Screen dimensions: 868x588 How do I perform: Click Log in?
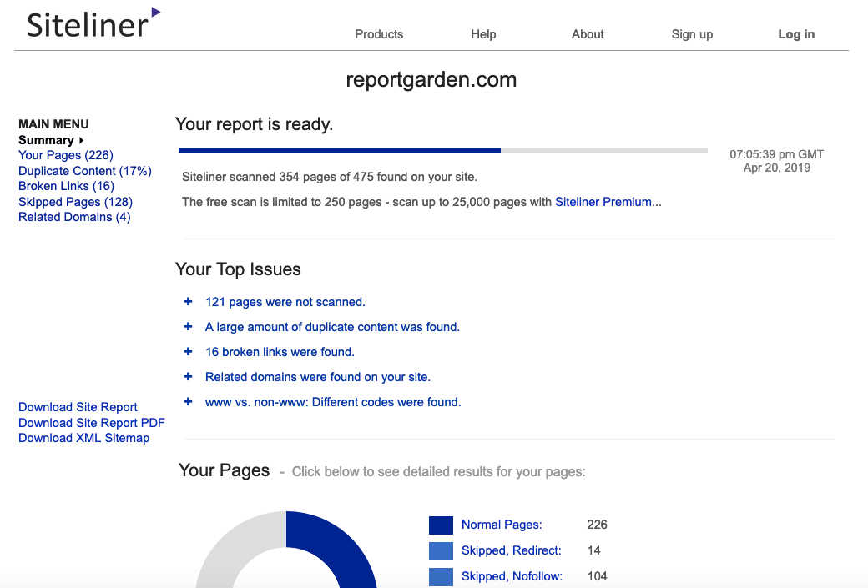[x=796, y=34]
